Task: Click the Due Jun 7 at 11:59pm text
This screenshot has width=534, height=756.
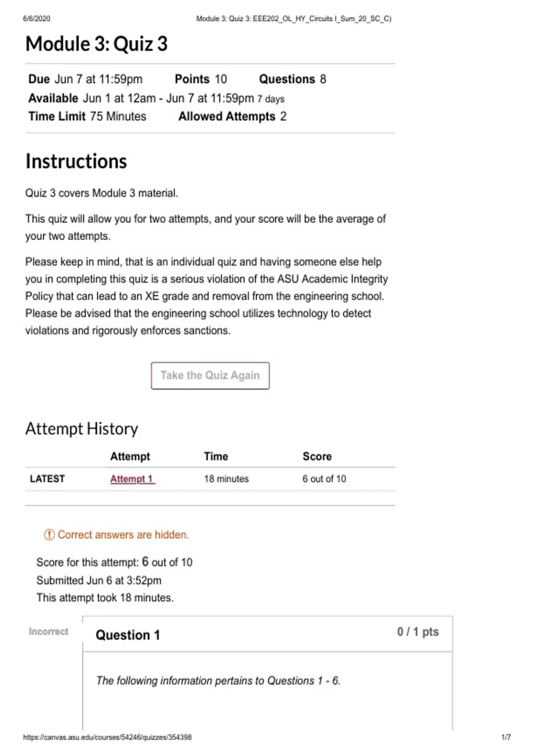Action: [x=85, y=79]
